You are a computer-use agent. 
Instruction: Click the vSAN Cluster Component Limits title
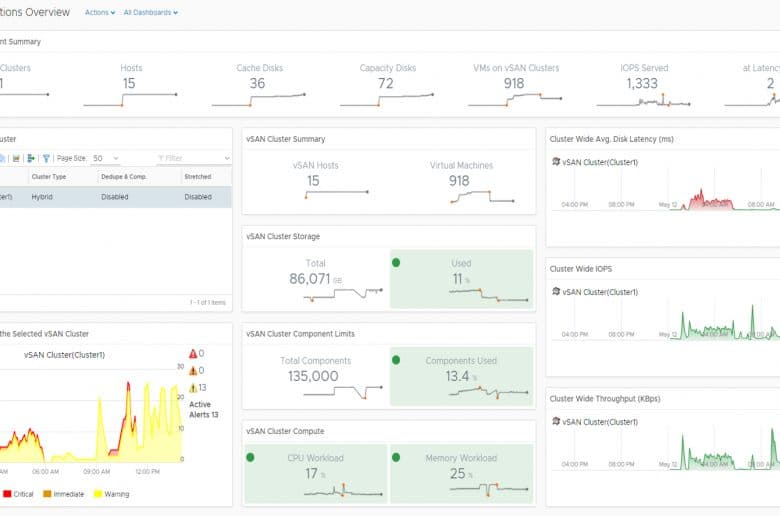coord(300,334)
